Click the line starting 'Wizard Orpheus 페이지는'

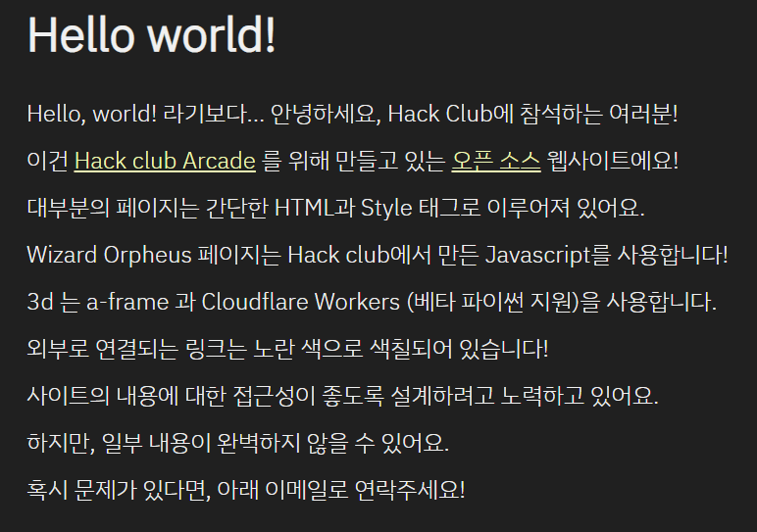pyautogui.click(x=378, y=255)
